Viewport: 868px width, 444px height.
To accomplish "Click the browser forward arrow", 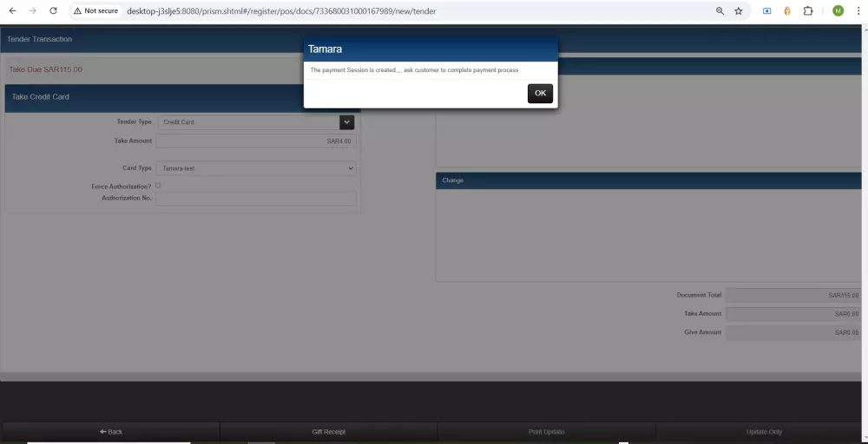I will point(33,11).
